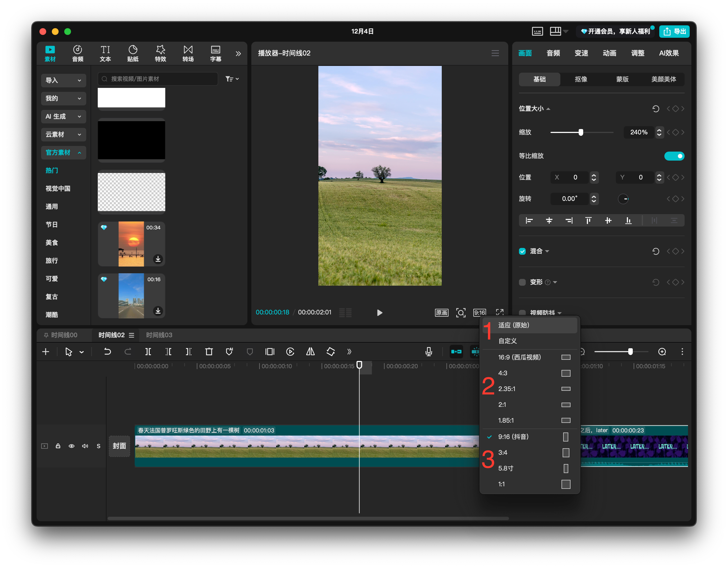
Task: Expand the 导入 dropdown
Action: (63, 80)
